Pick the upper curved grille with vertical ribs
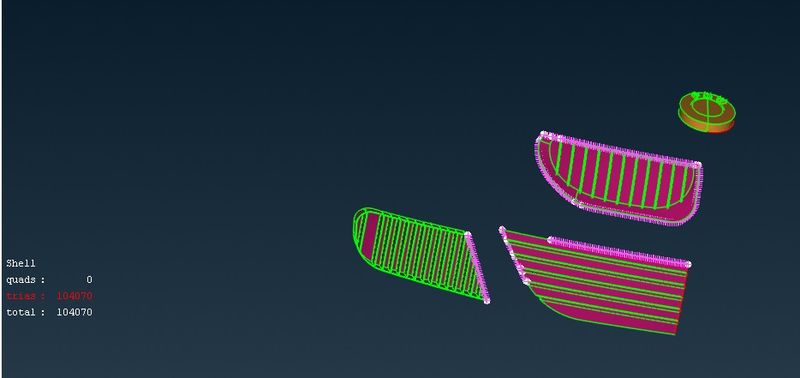Image resolution: width=800 pixels, height=378 pixels. pyautogui.click(x=618, y=178)
